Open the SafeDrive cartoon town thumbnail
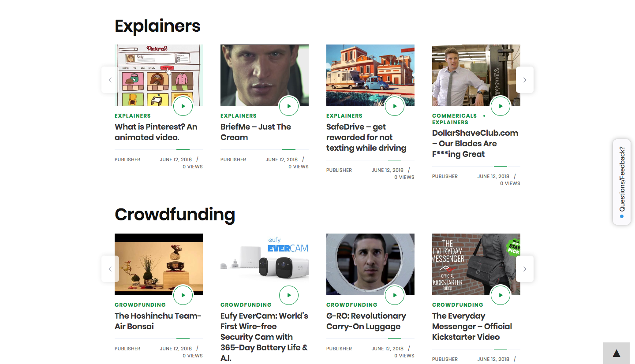 click(x=370, y=75)
